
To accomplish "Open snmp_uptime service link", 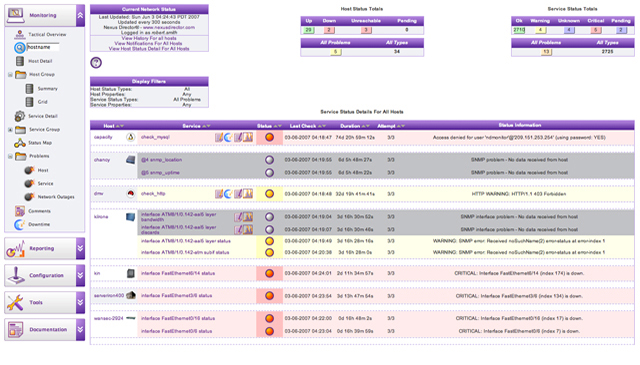I will click(x=160, y=173).
